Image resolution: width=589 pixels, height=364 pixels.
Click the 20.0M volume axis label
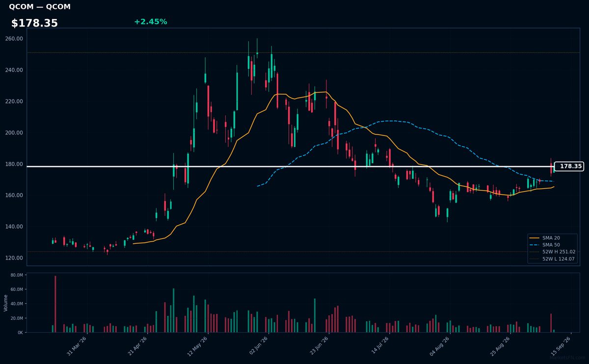(x=17, y=318)
